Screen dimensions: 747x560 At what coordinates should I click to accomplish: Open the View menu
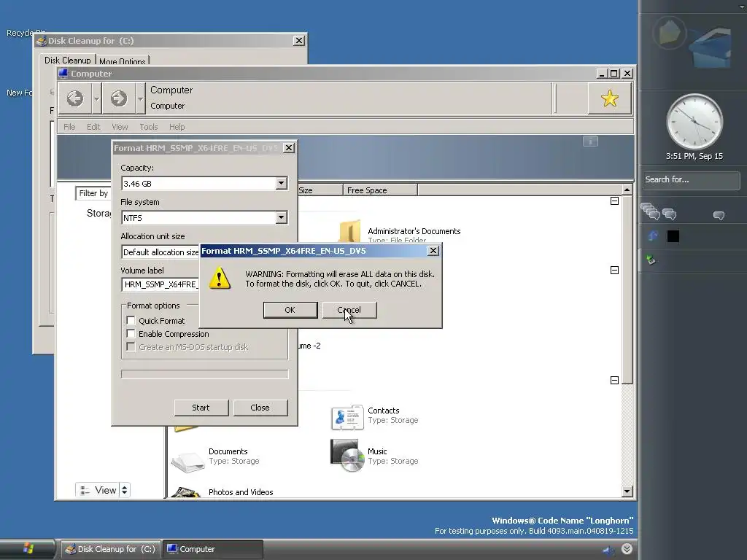[x=120, y=127]
